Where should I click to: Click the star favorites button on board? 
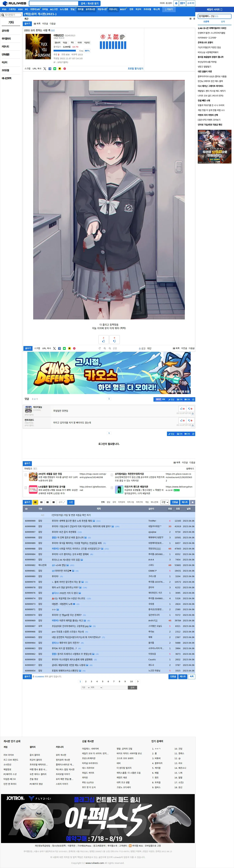pos(193,502)
